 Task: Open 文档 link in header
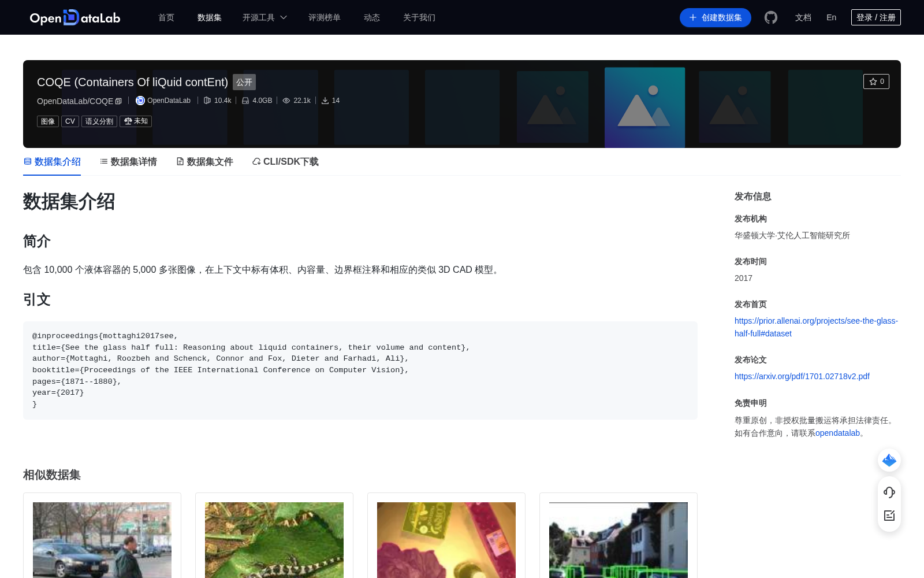pos(803,17)
